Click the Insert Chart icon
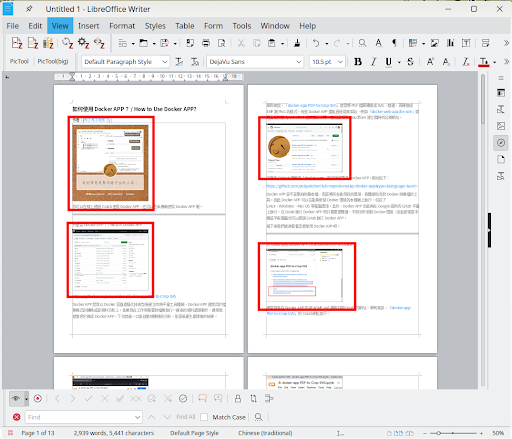This screenshot has width=512, height=439. click(451, 43)
